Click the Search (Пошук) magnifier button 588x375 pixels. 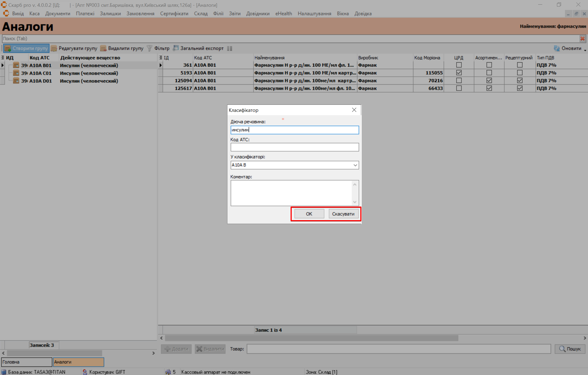click(x=570, y=349)
